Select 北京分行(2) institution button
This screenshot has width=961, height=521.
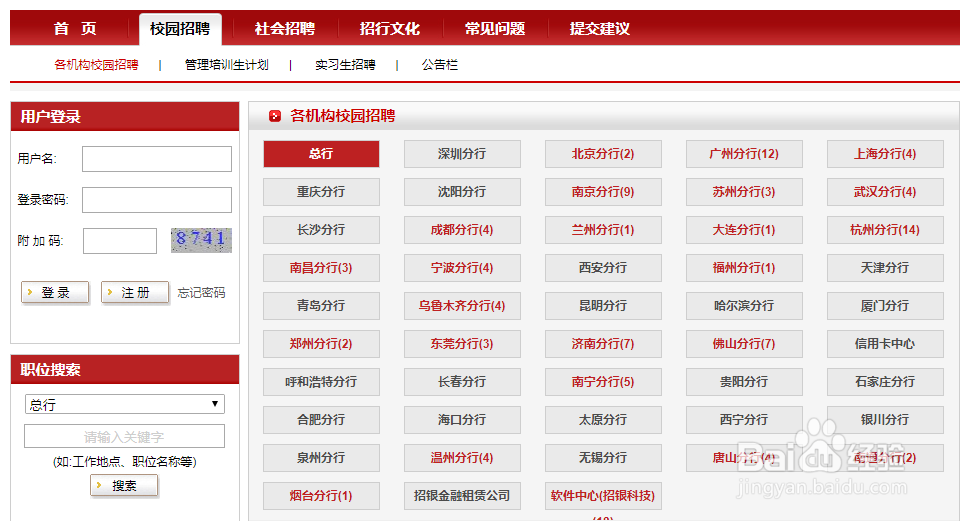[x=603, y=154]
